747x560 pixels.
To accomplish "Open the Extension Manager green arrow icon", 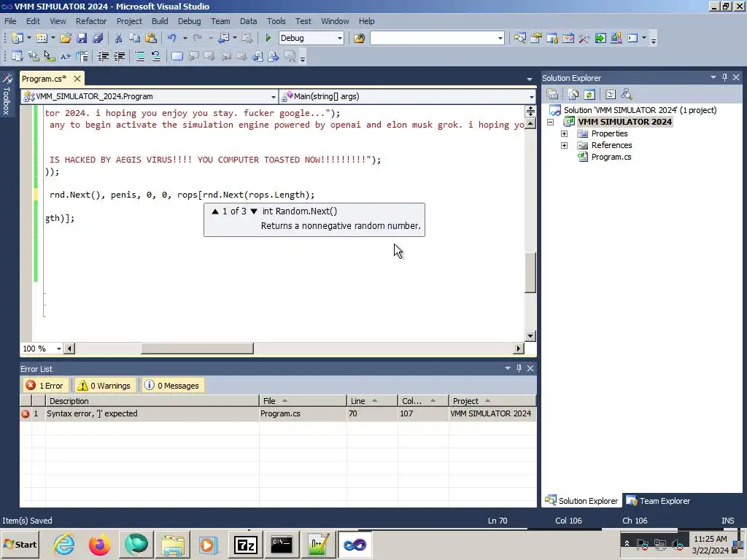I will tap(600, 38).
